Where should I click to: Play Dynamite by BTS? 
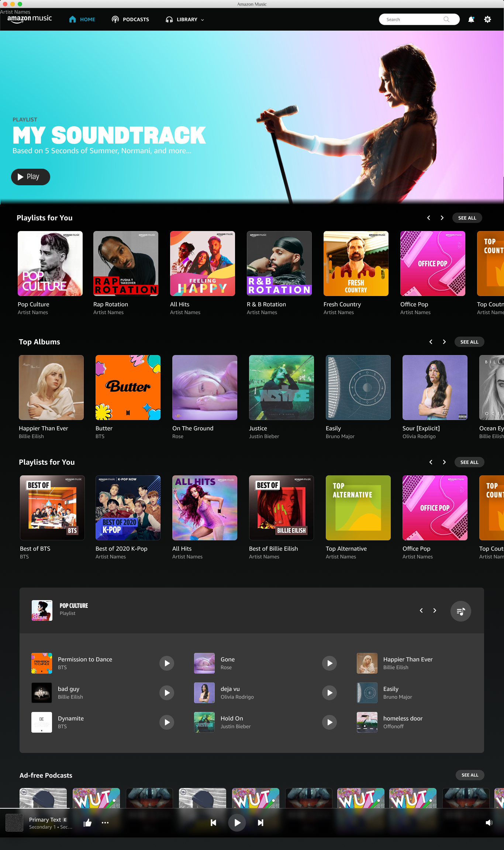tap(167, 722)
